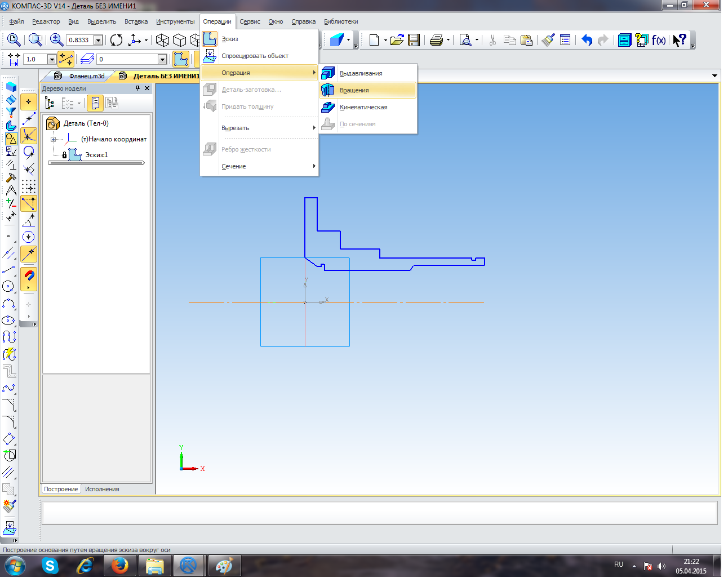Select geometry tools (circle-triangle) panel icon
Viewport: 728px width, 578px height.
coord(11,138)
